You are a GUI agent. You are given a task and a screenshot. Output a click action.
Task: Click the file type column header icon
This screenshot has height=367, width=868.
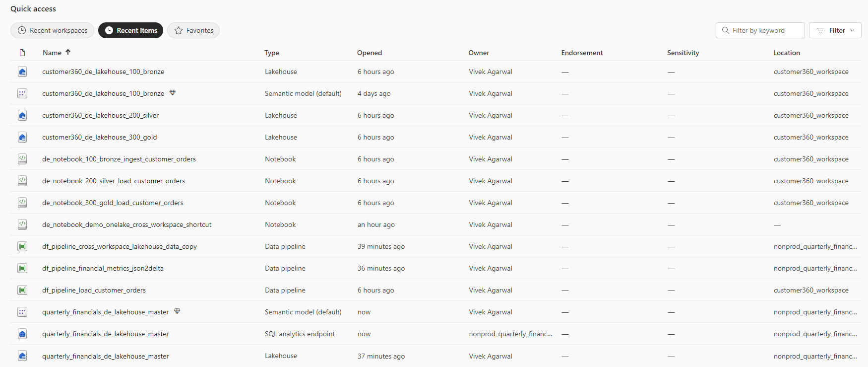(22, 53)
